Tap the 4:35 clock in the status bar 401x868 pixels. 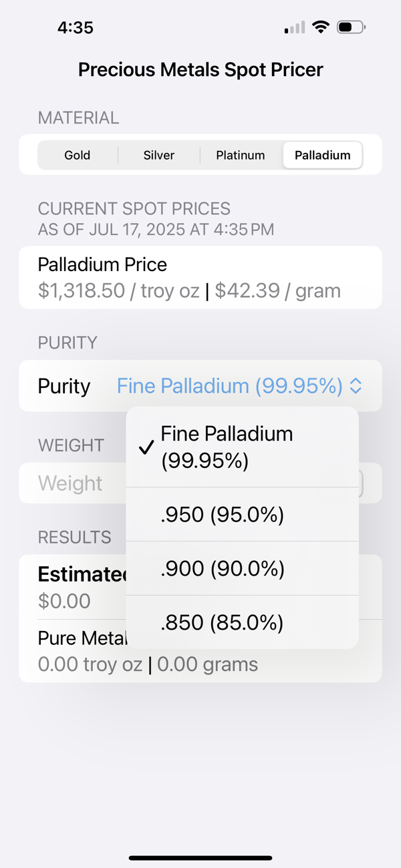[76, 27]
